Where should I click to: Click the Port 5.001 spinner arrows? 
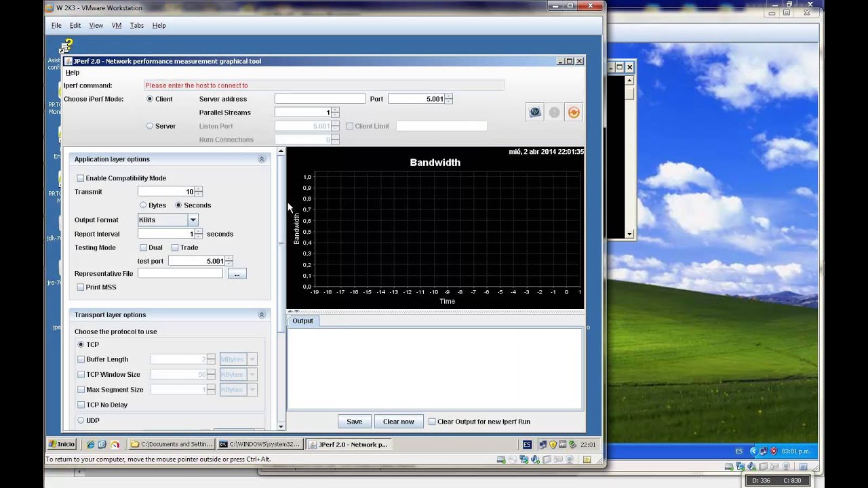tap(448, 99)
